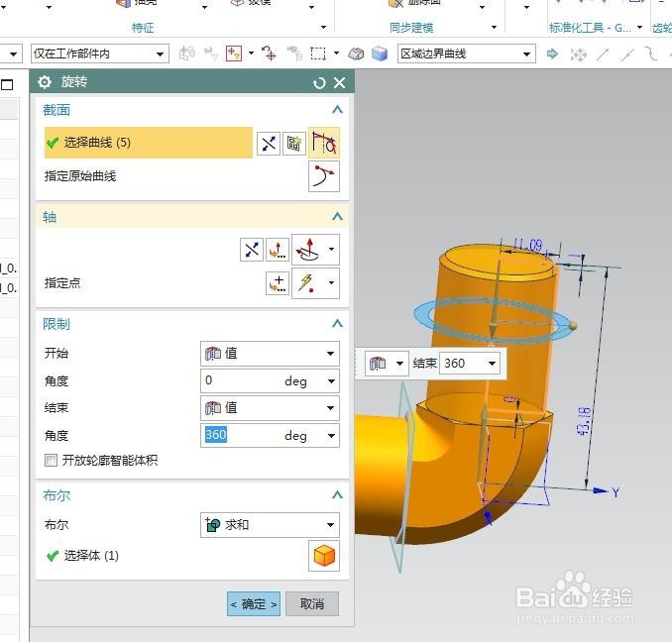672x642 pixels.
Task: Open the 仅在工作部件内 selection scope dropdown
Action: coord(99,53)
